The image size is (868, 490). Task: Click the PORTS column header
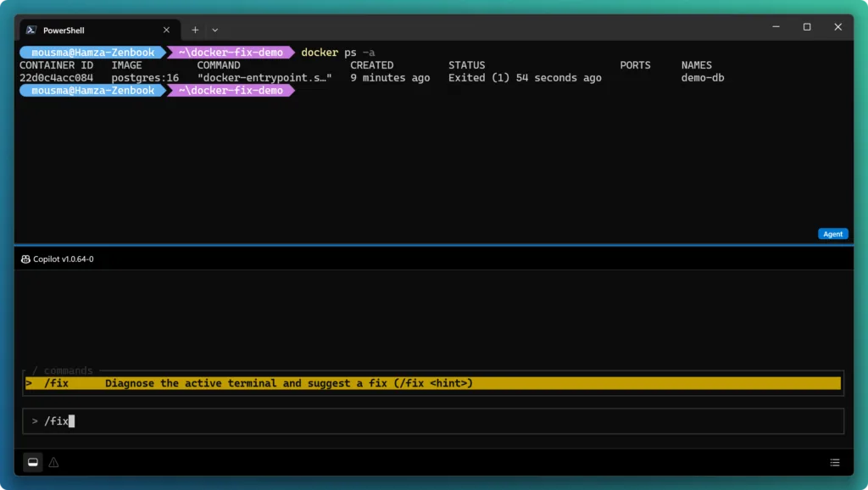635,65
